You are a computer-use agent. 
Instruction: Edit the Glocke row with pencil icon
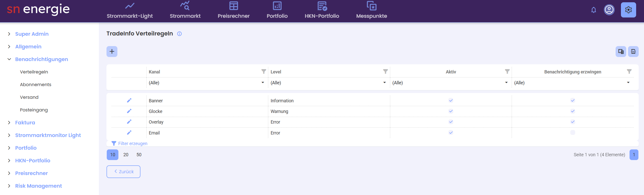[x=129, y=111]
